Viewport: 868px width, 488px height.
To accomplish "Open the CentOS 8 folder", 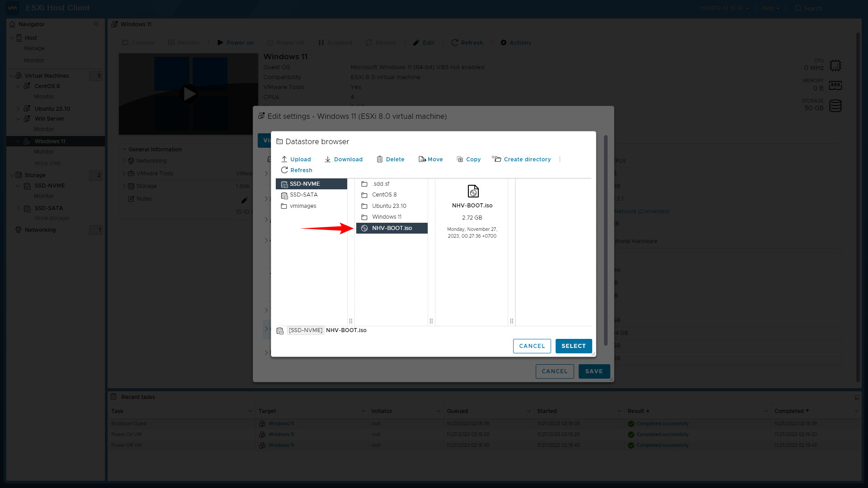I will click(384, 195).
